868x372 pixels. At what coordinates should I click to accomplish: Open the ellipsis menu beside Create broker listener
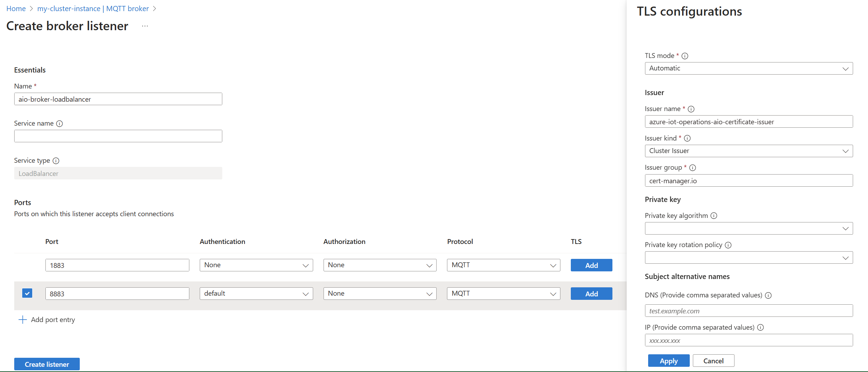145,26
